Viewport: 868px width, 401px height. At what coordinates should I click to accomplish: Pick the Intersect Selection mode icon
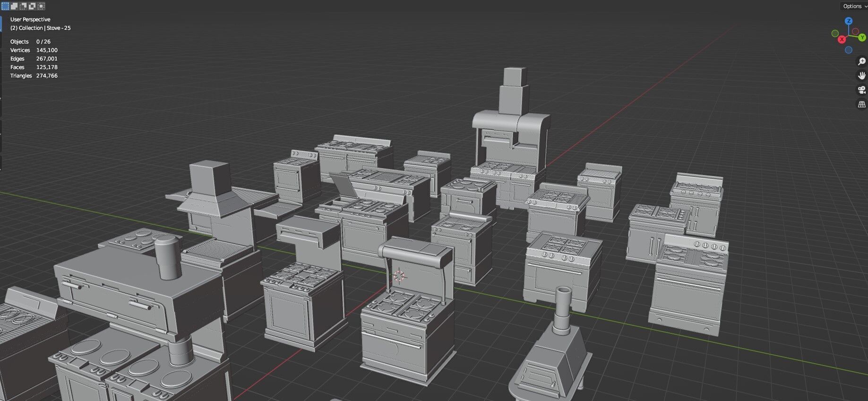pos(41,6)
